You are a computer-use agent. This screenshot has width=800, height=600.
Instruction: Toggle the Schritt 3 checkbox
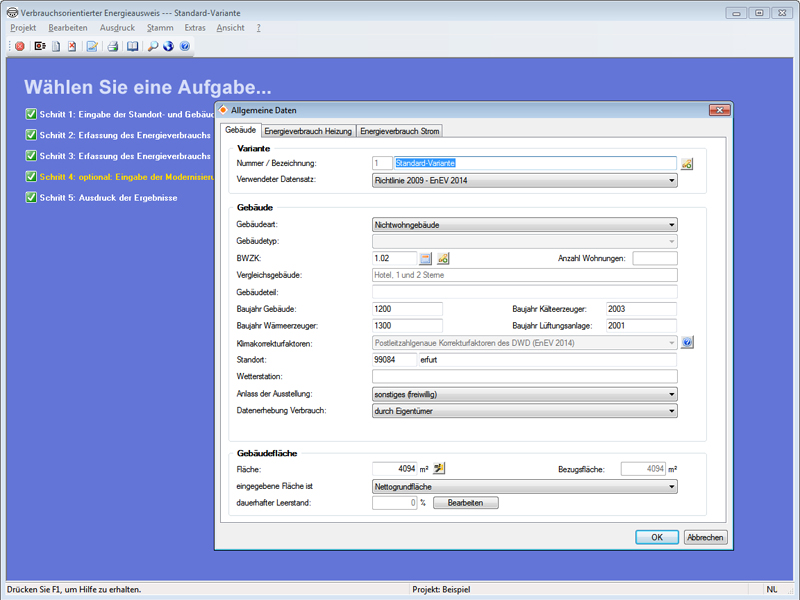(x=31, y=156)
